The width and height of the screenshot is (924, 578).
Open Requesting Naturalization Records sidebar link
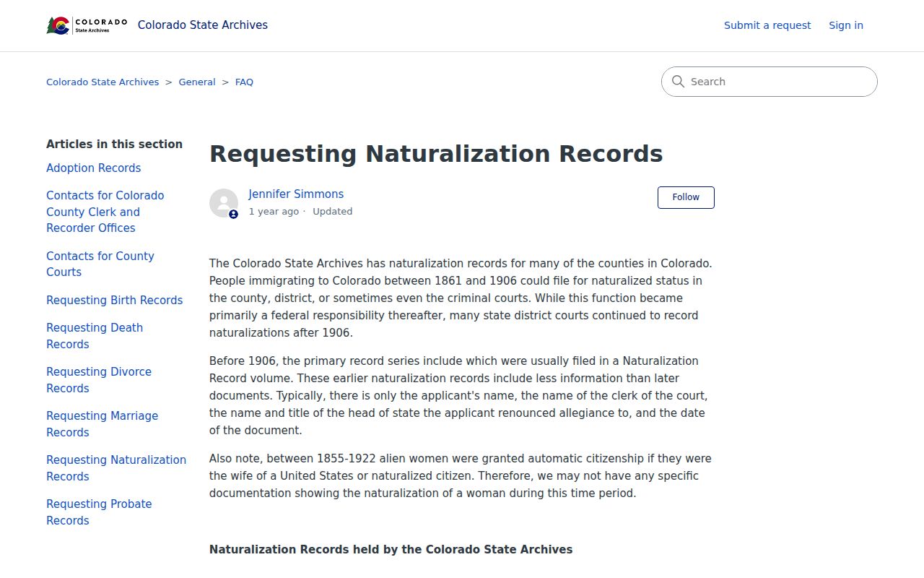point(116,468)
